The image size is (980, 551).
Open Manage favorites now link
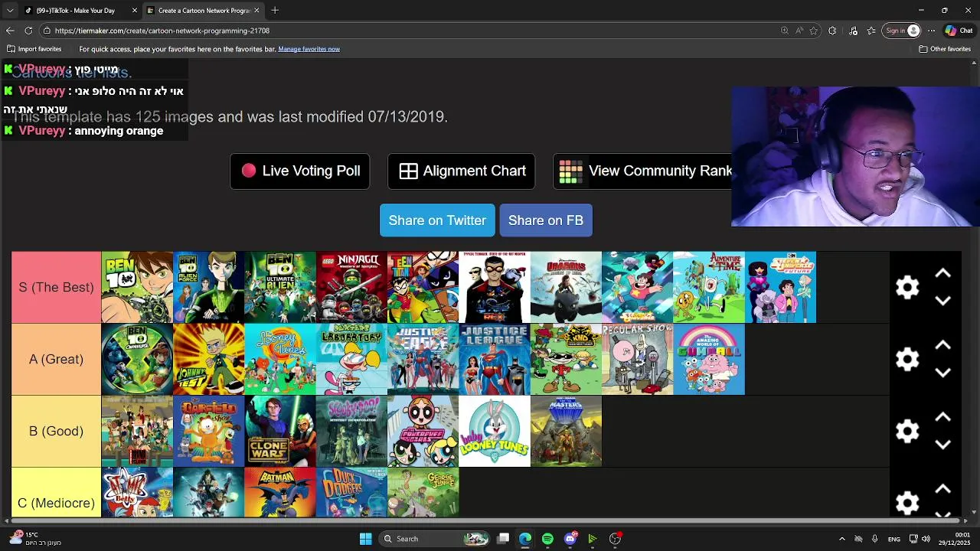309,49
